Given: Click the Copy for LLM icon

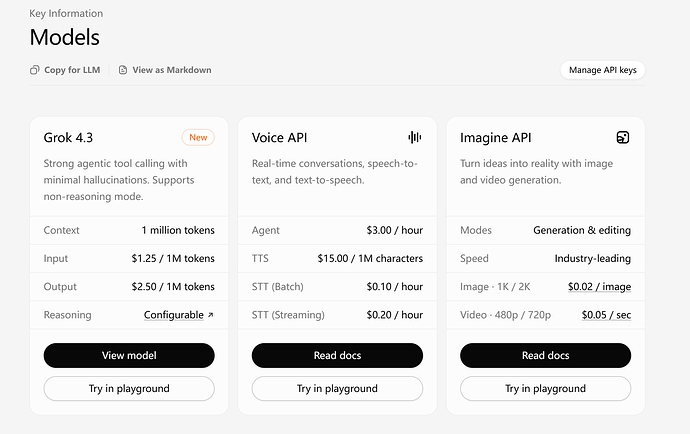Looking at the screenshot, I should [34, 70].
